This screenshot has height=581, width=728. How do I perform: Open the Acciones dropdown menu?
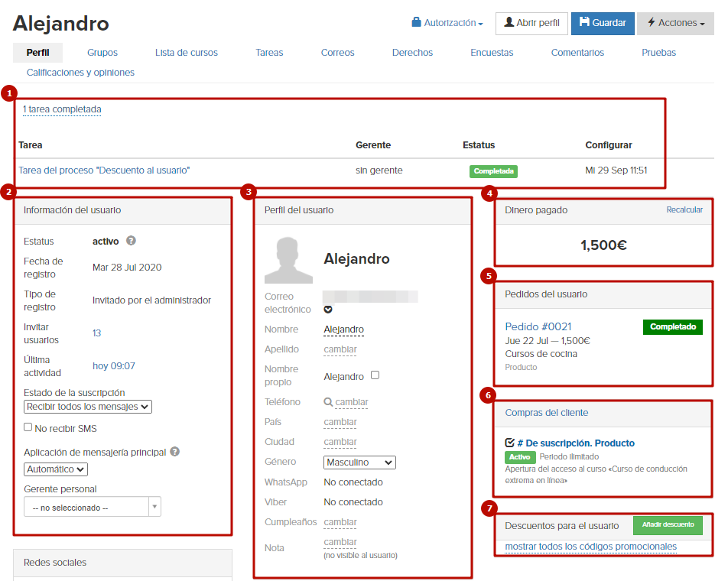click(x=675, y=23)
